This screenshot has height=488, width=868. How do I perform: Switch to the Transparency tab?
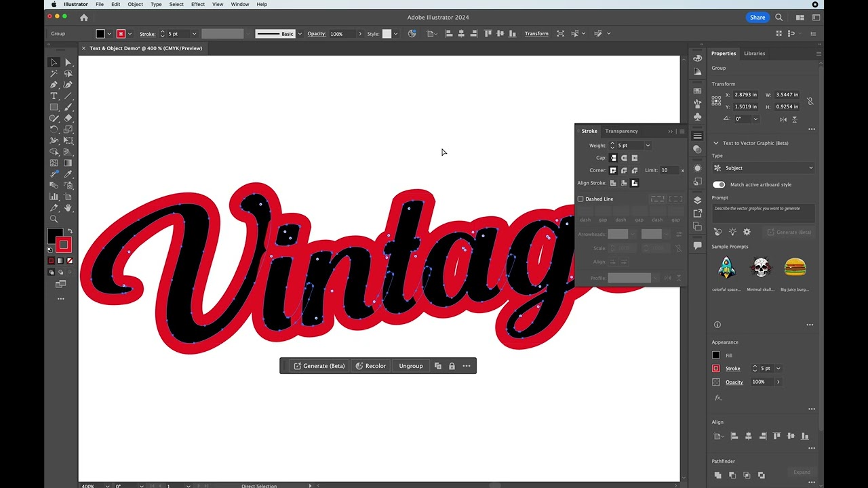[x=622, y=131]
